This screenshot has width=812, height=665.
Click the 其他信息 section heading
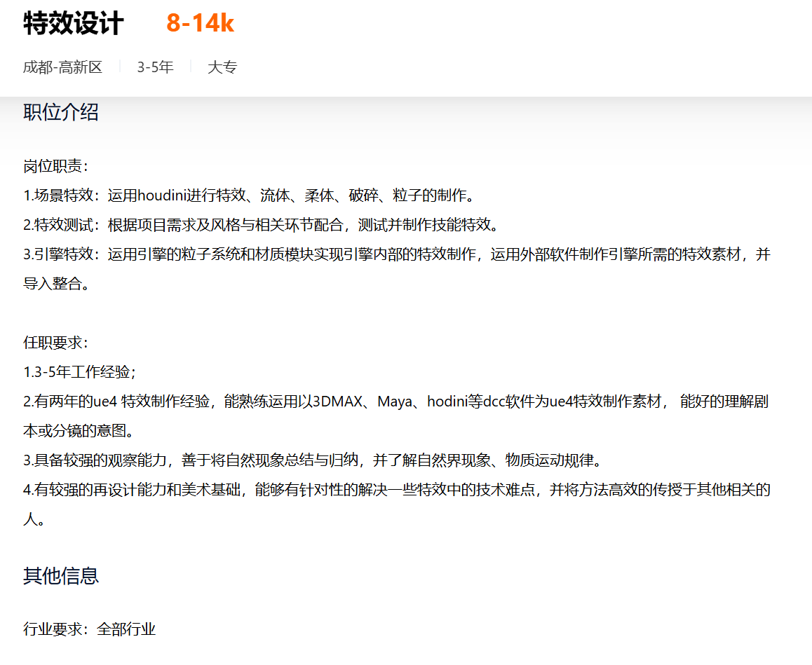click(61, 576)
